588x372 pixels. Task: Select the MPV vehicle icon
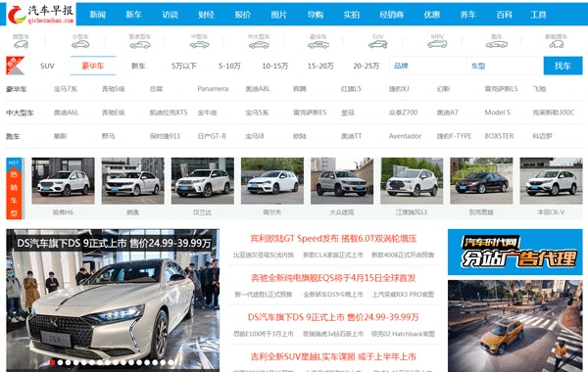437,41
